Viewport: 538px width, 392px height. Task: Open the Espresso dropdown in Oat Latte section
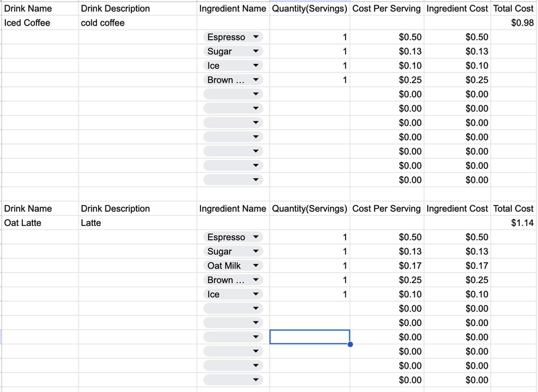click(x=256, y=237)
